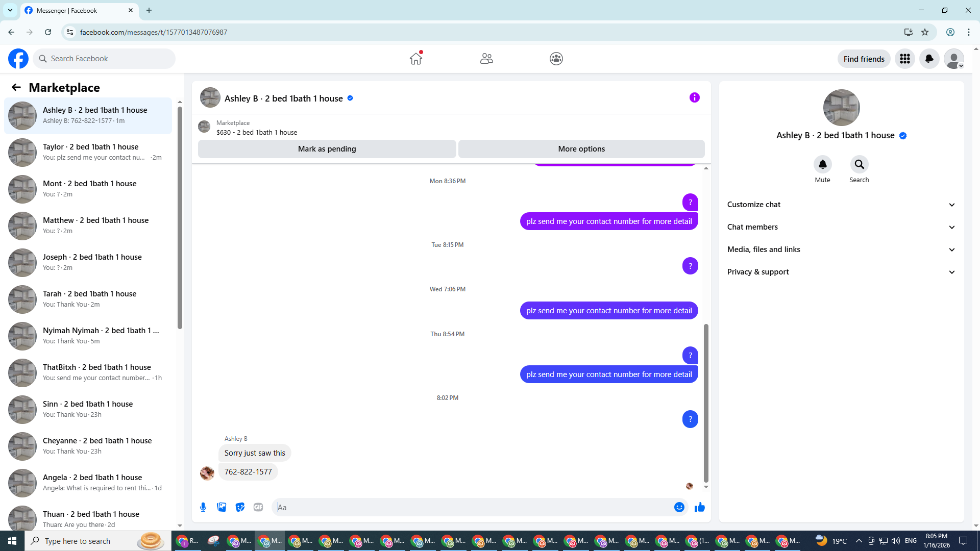
Task: Click More options button
Action: [581, 149]
